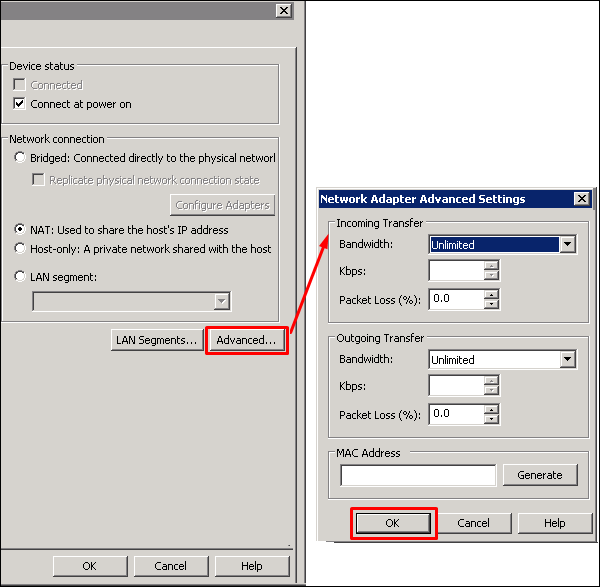Viewport: 600px width, 587px height.
Task: Expand the LAN segment dropdown list
Action: coord(221,301)
